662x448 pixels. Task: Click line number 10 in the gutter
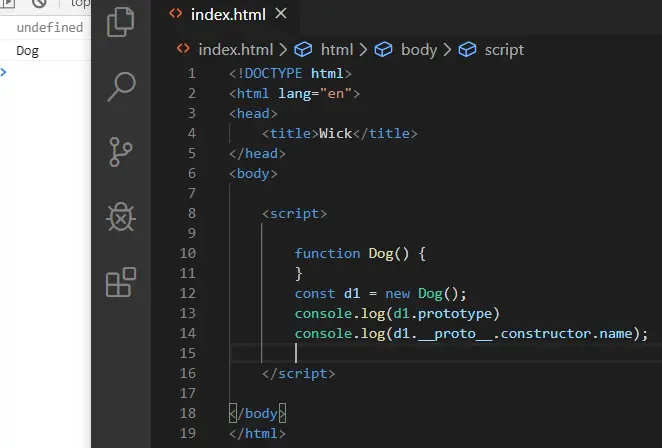click(188, 253)
